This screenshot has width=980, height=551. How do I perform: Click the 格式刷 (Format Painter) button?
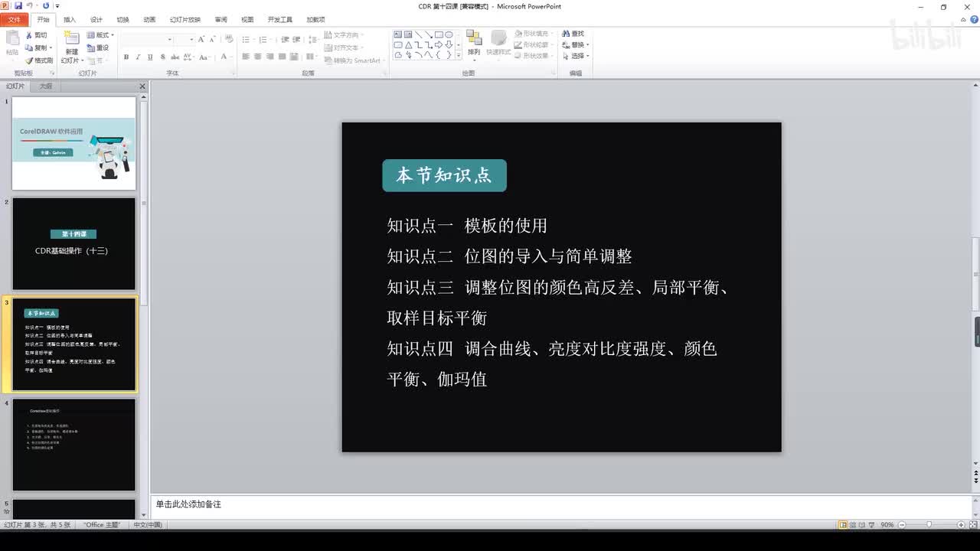pyautogui.click(x=39, y=60)
